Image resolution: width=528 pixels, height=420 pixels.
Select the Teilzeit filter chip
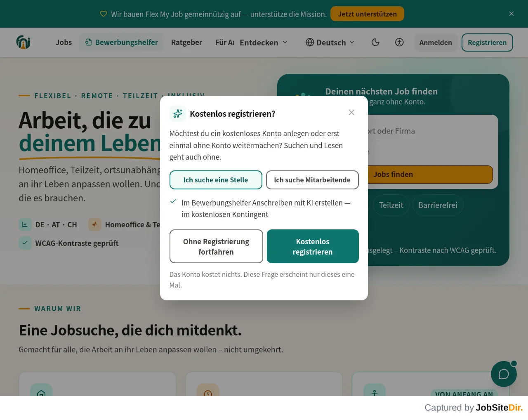click(391, 205)
